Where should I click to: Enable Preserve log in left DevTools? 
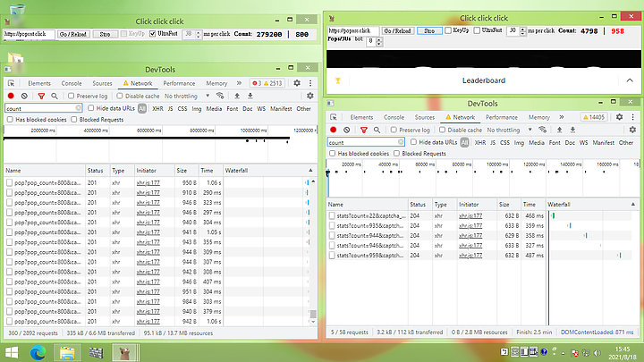point(71,96)
